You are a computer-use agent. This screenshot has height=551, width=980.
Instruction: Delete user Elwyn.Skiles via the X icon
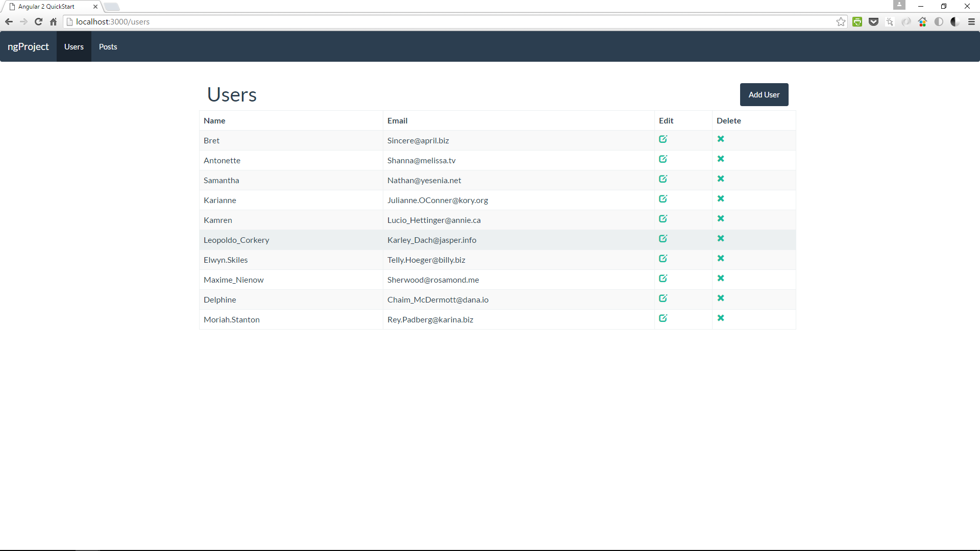tap(721, 258)
